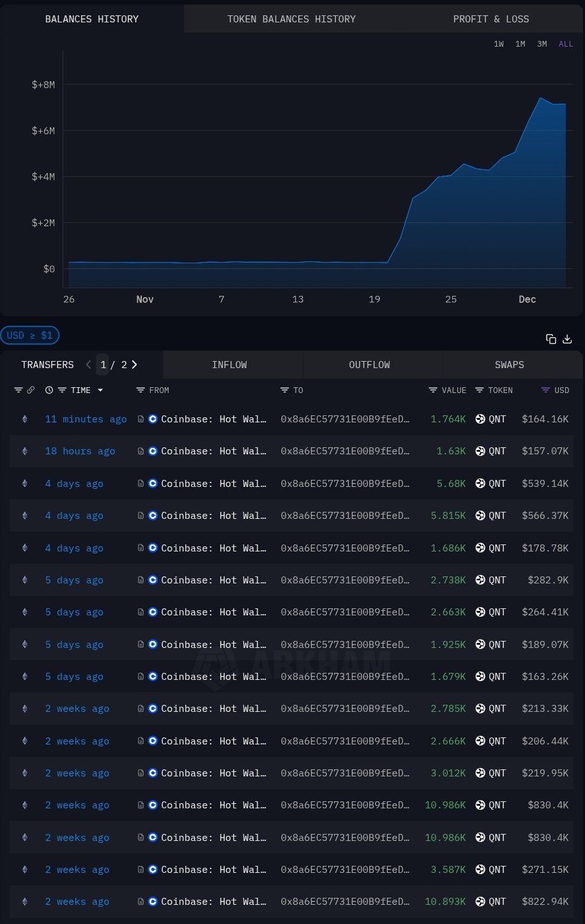Screen dimensions: 585x924
Task: Click Coinbase Hot Wallet sender in the 18 hours ago row
Action: coord(213,451)
